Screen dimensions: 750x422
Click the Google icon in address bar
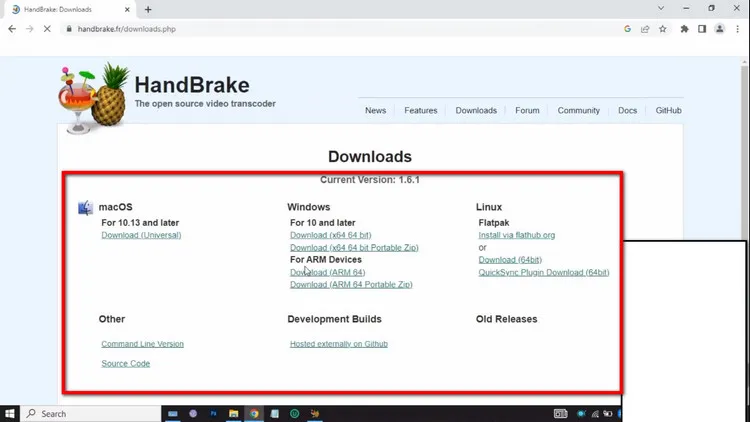627,29
